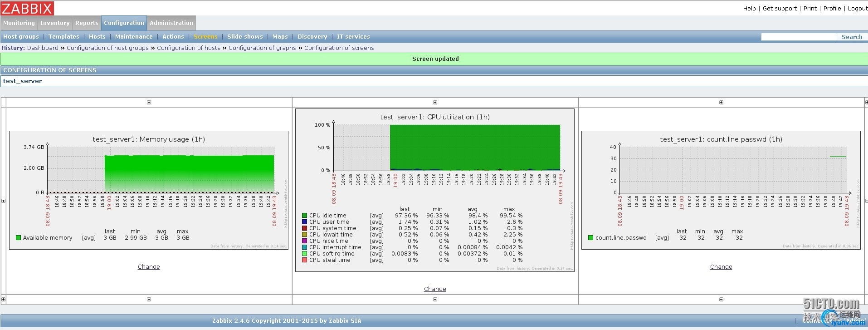Select the Configuration menu tab
868x330 pixels.
coord(124,23)
